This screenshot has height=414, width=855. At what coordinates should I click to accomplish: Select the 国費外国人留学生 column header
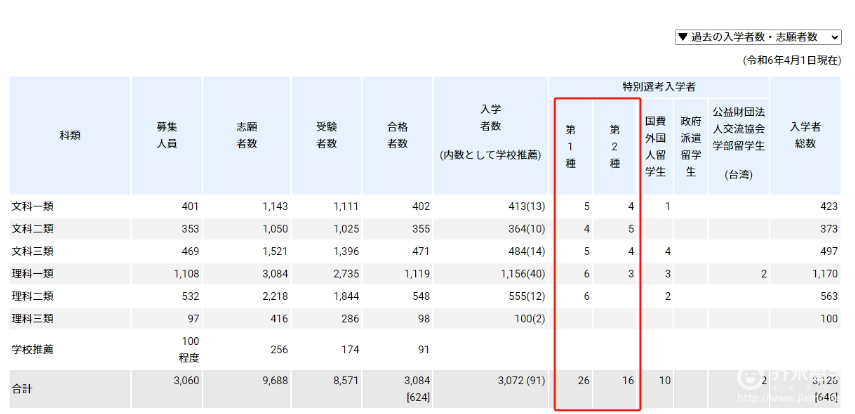point(656,146)
